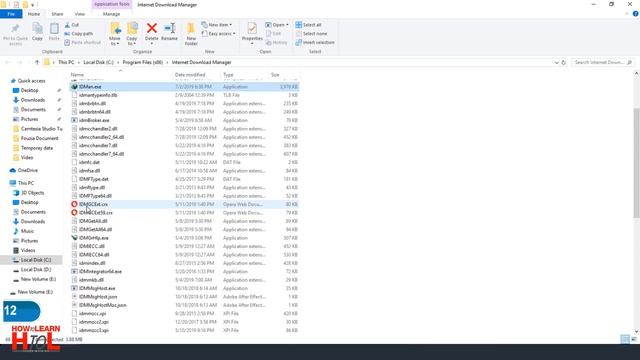Click the Paste shortcut option

point(82,42)
